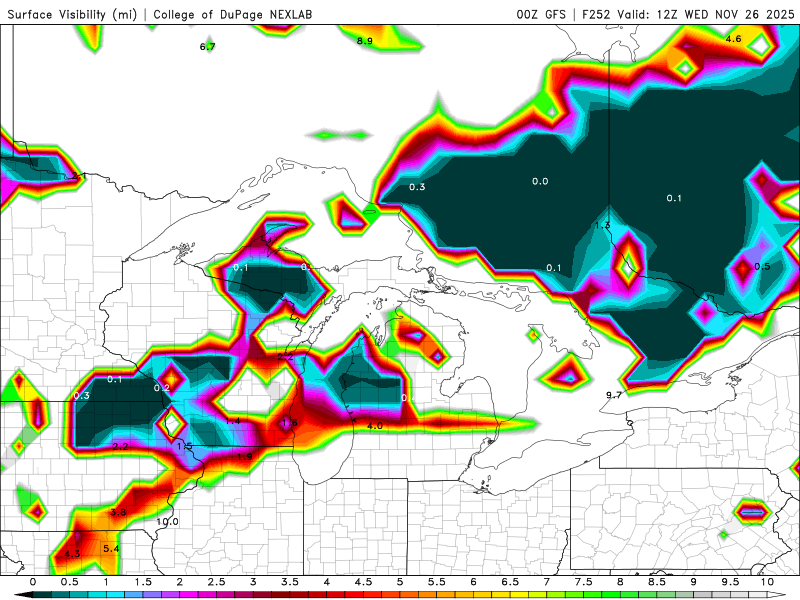Image resolution: width=800 pixels, height=600 pixels.
Task: Click the 0.2 visibility value on the map
Action: click(162, 388)
